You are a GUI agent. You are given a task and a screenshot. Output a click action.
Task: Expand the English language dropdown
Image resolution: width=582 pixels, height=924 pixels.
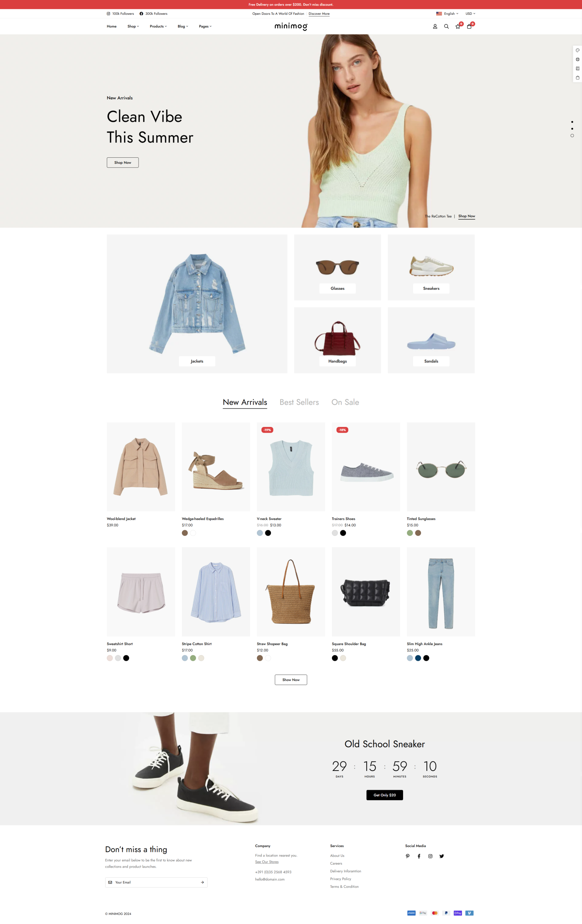(447, 13)
